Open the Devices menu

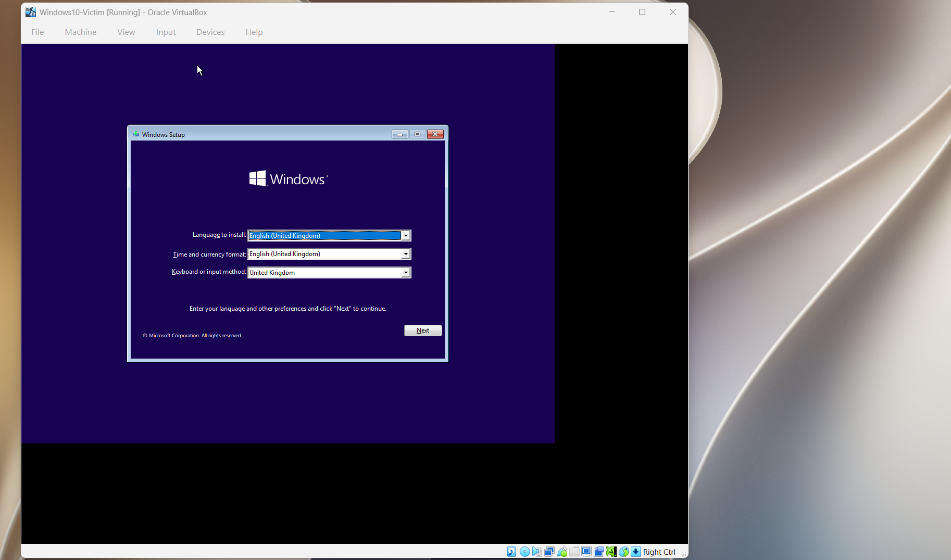[210, 32]
